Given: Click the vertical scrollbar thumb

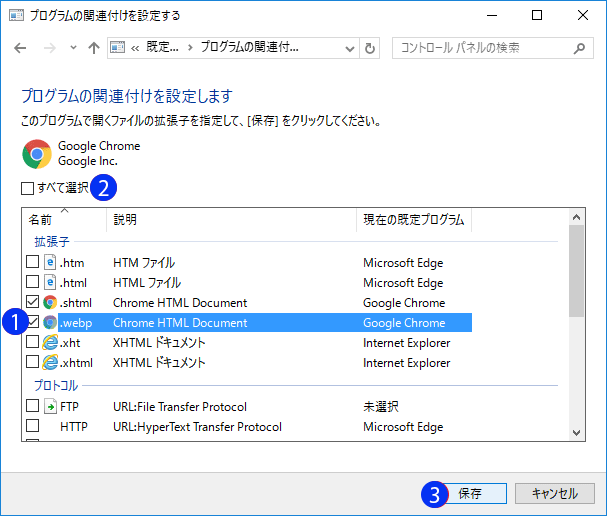Looking at the screenshot, I should (x=576, y=271).
